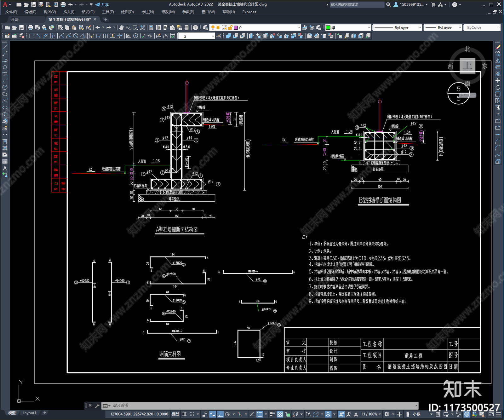The height and width of the screenshot is (420, 504).
Task: Click the Pan hand tool icon
Action: pos(121,28)
